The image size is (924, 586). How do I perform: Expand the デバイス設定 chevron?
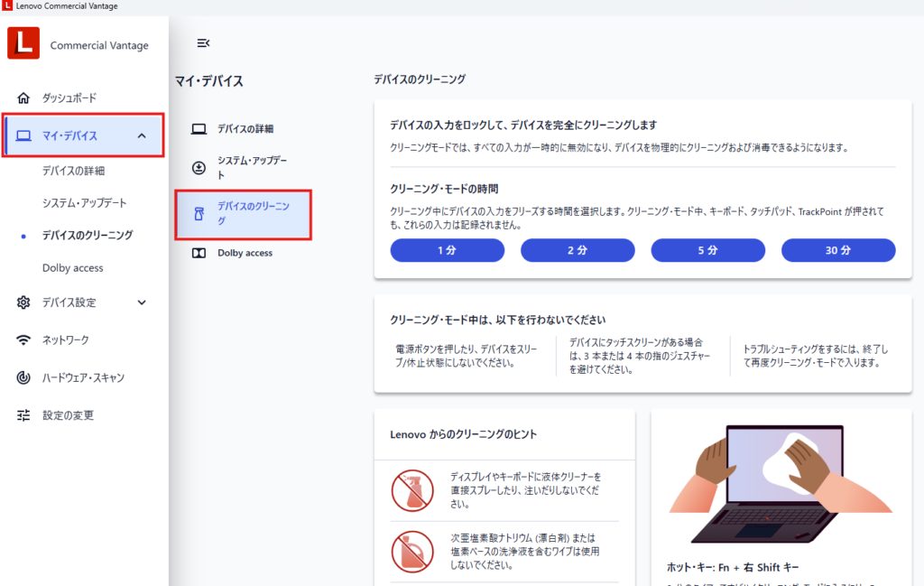click(x=142, y=302)
